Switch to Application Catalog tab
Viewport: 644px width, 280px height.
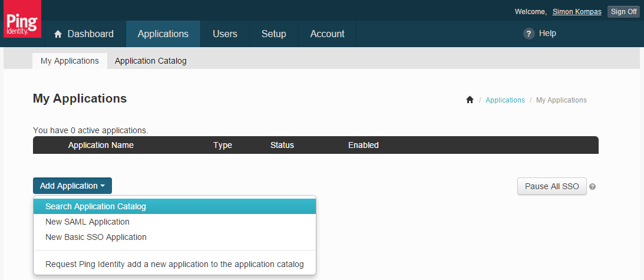tap(151, 61)
